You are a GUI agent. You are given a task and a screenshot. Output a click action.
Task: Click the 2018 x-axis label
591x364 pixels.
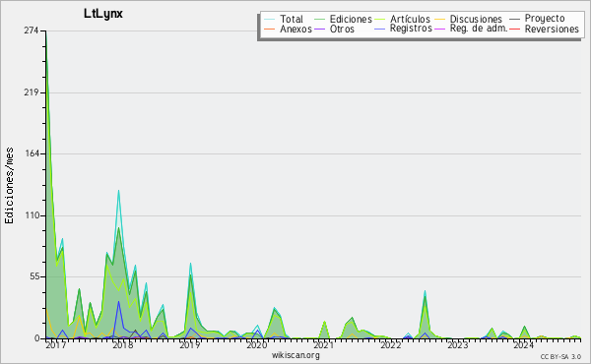click(122, 344)
